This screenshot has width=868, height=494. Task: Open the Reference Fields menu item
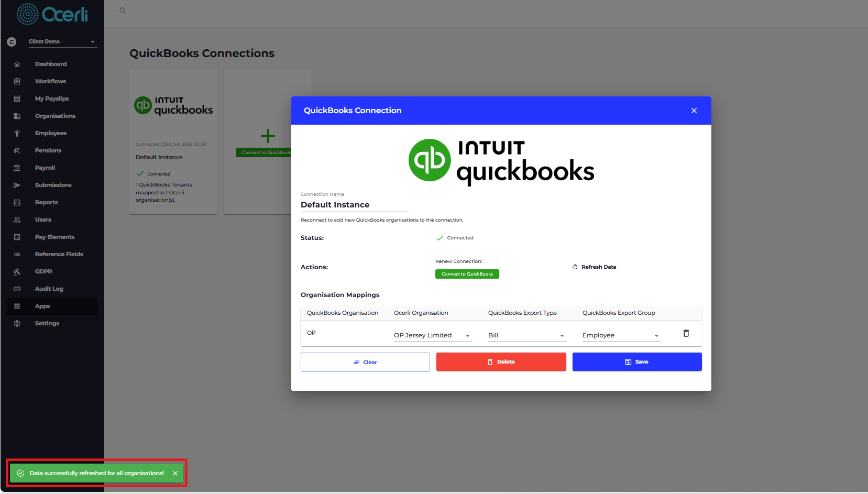click(52, 254)
